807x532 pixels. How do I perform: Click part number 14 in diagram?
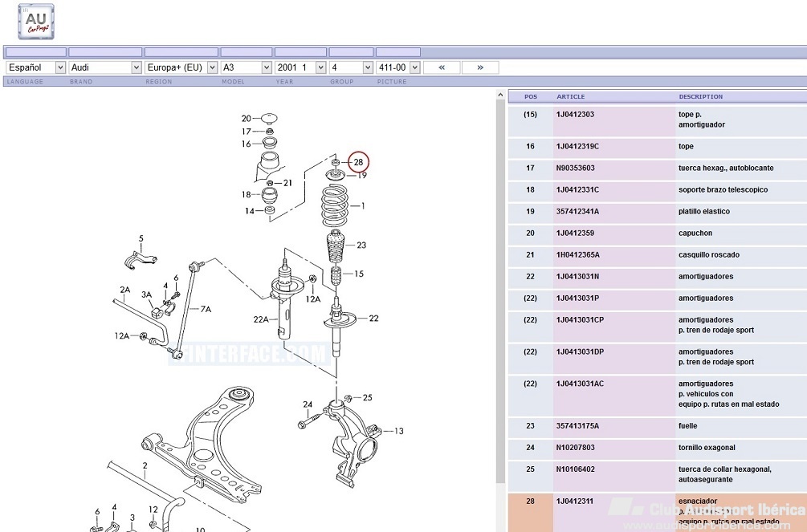(x=250, y=211)
